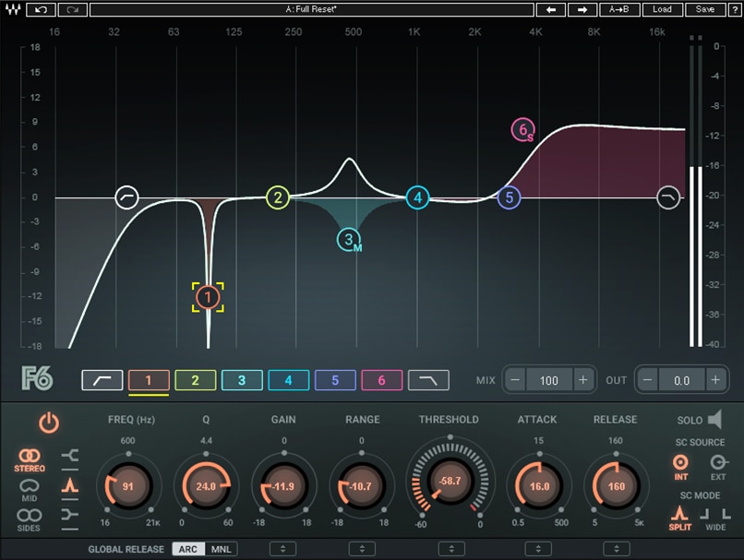
Task: Click the Load button
Action: tap(662, 9)
